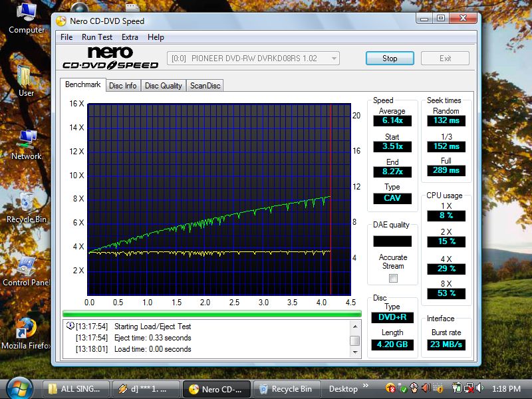Open the Computer desktop icon

click(x=27, y=17)
